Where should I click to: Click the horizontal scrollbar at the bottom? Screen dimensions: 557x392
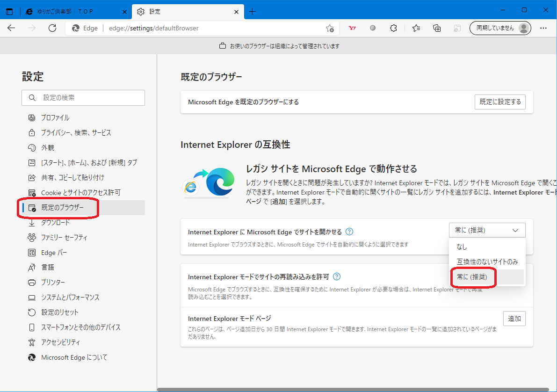(353, 390)
